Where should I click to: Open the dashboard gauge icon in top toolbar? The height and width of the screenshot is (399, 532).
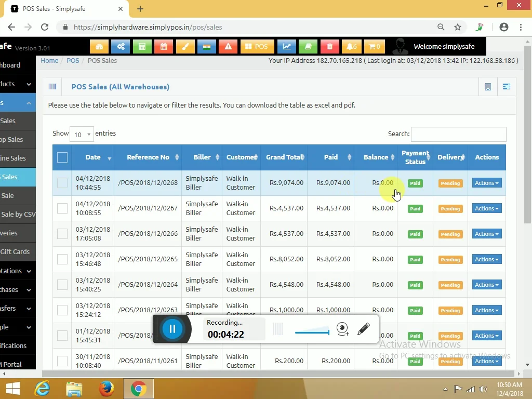(99, 46)
